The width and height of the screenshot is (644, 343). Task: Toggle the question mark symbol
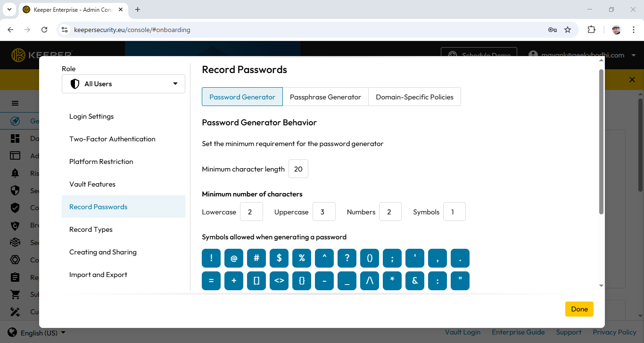[347, 258]
